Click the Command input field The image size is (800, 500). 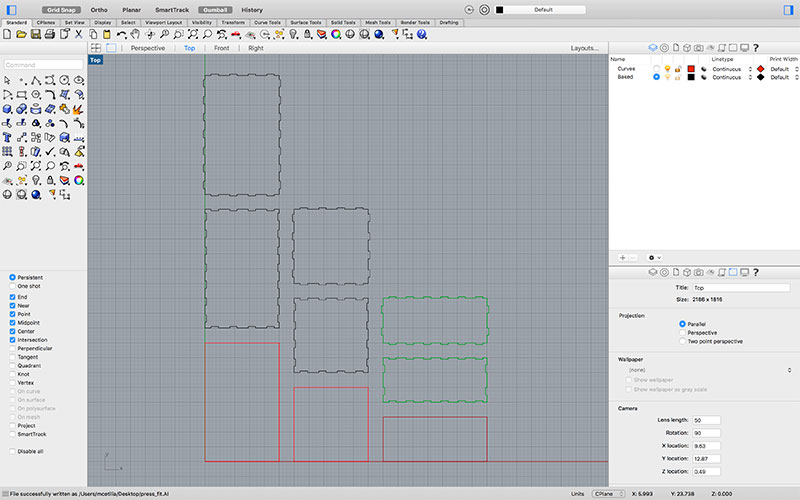pyautogui.click(x=43, y=65)
